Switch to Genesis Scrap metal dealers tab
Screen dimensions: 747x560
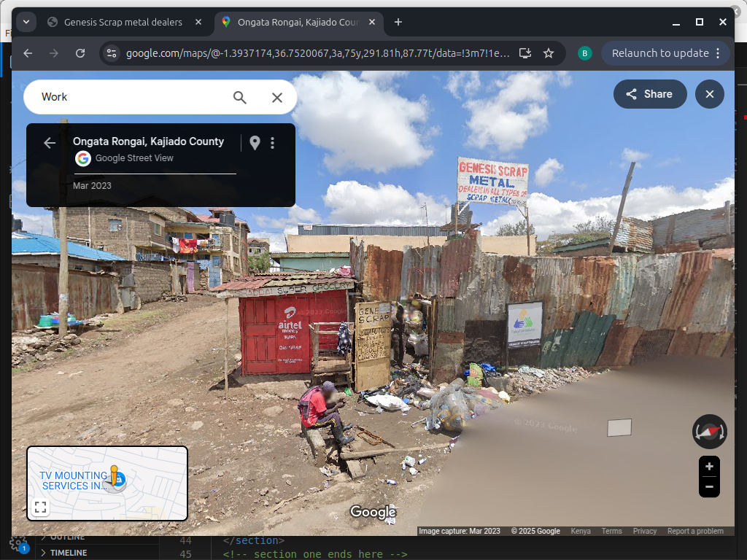123,22
